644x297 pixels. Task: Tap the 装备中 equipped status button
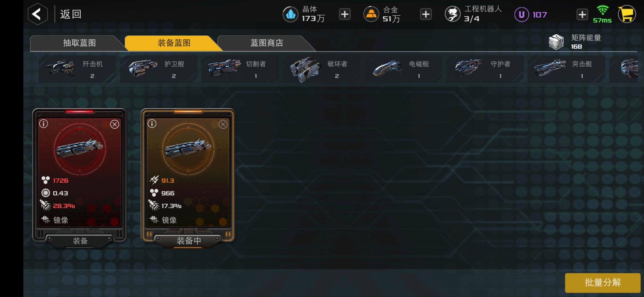point(189,241)
